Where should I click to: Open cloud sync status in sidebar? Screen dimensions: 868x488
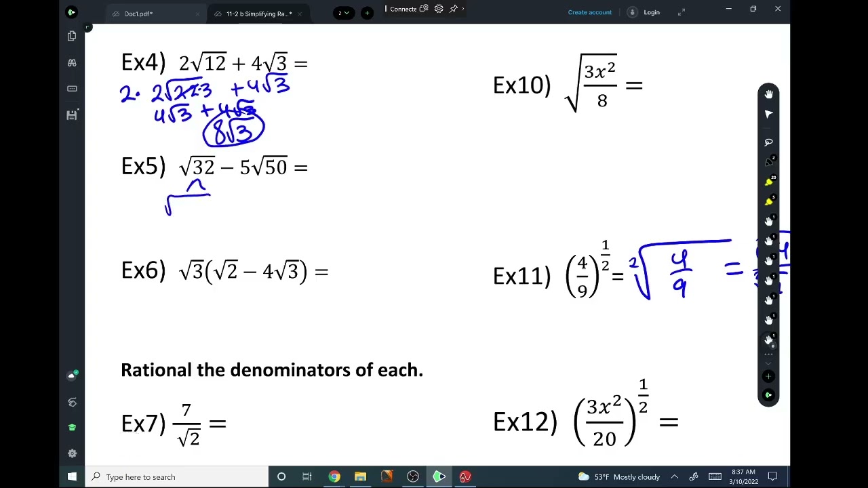72,375
